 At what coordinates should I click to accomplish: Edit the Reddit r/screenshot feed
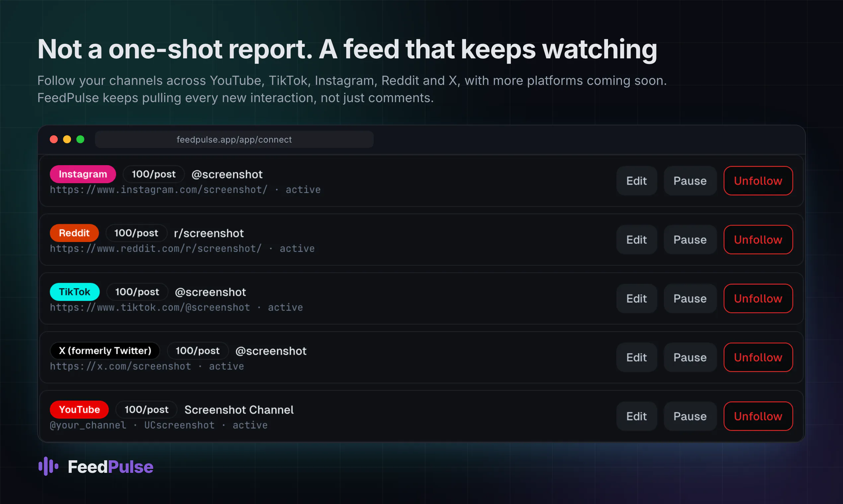(x=636, y=239)
